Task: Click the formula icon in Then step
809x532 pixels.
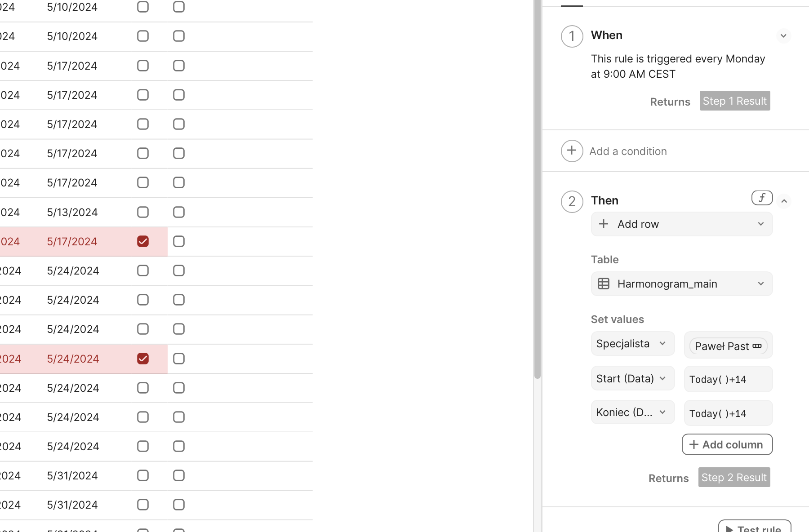Action: [762, 198]
